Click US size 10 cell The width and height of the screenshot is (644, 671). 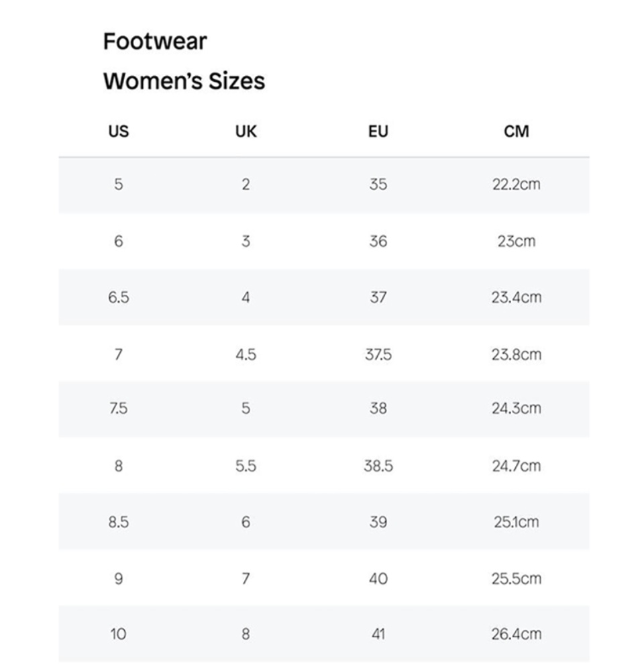119,634
